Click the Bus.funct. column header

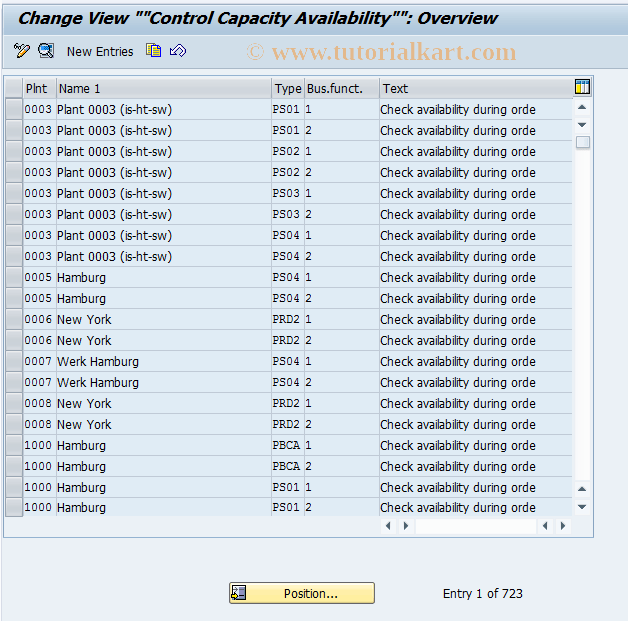[x=342, y=88]
